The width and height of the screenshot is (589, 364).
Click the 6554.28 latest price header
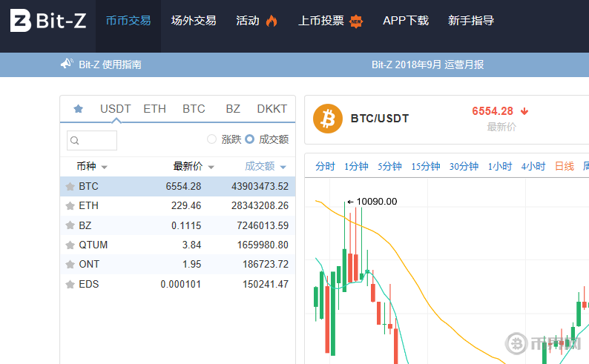tap(493, 111)
